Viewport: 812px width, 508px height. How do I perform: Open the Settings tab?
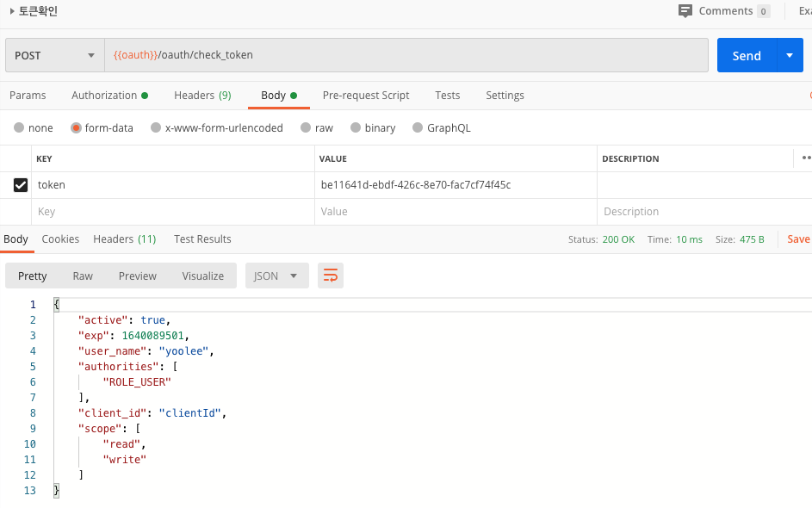505,96
